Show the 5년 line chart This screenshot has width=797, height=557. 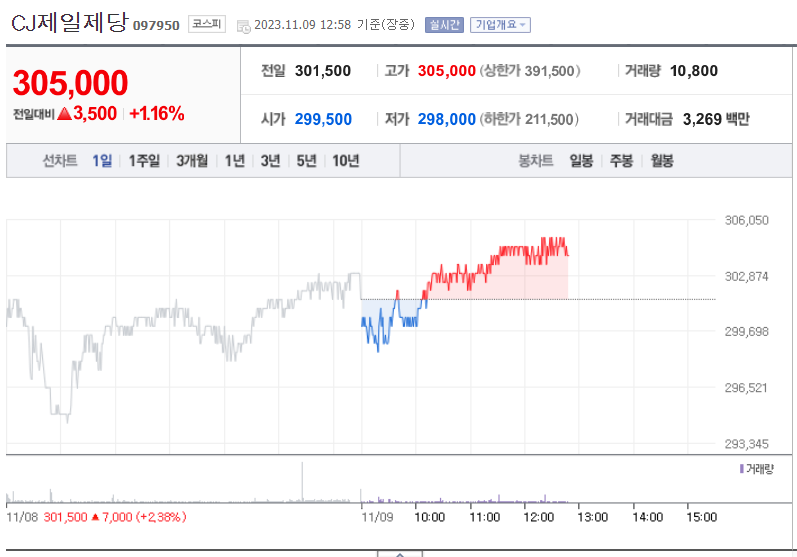[306, 161]
